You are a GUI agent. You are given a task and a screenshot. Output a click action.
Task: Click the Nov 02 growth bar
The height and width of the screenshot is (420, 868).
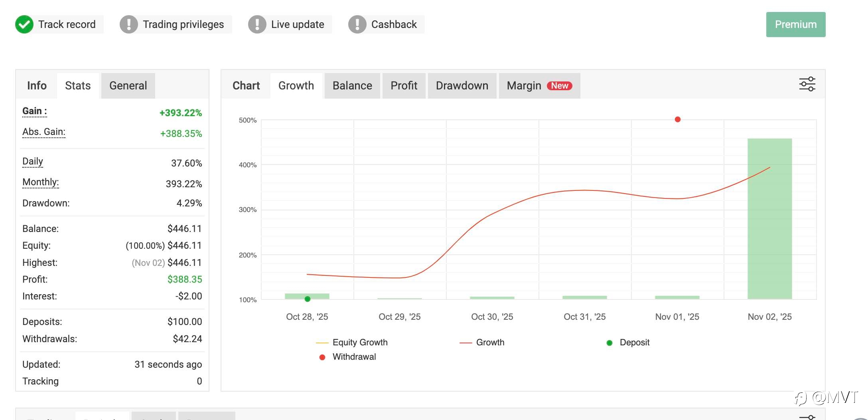pos(769,219)
